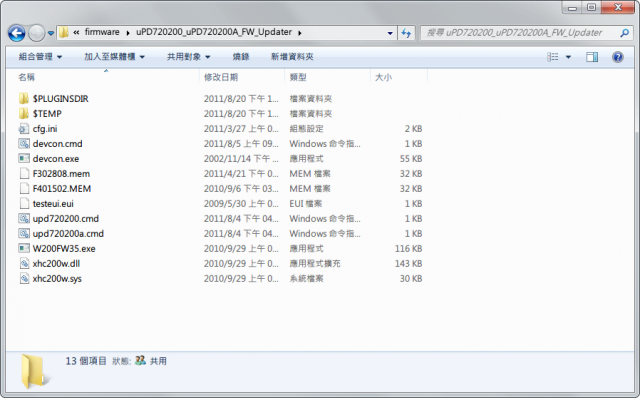
Task: Open the 組合管理 menu
Action: pyautogui.click(x=40, y=57)
